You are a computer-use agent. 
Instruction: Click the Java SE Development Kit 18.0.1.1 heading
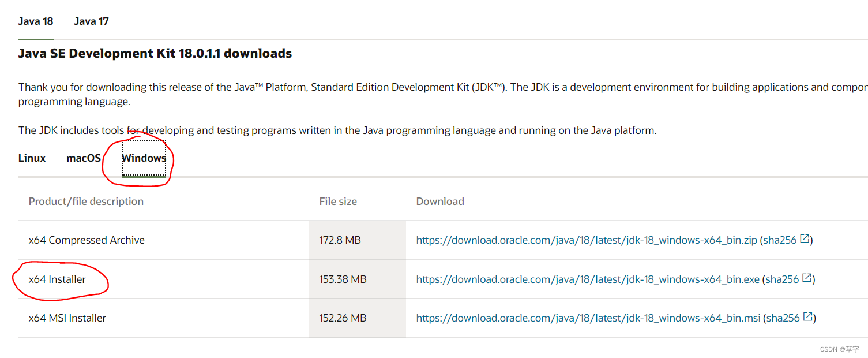(155, 54)
